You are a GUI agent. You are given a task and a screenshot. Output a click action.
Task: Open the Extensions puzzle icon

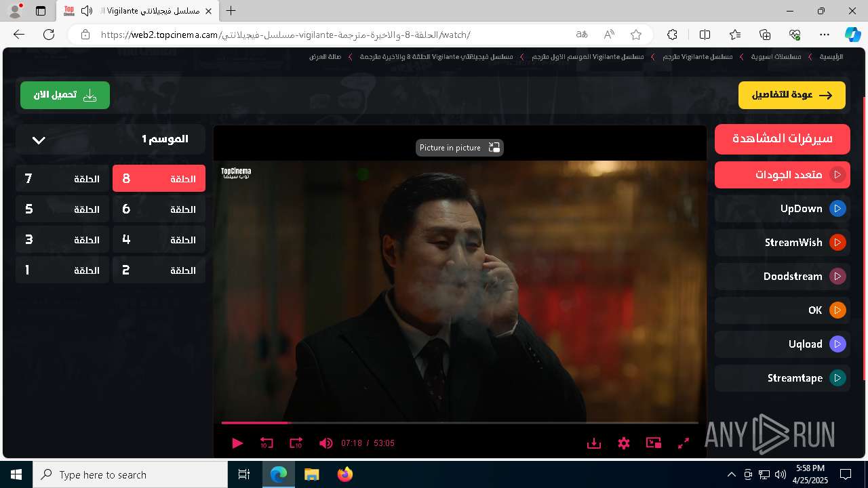(672, 35)
